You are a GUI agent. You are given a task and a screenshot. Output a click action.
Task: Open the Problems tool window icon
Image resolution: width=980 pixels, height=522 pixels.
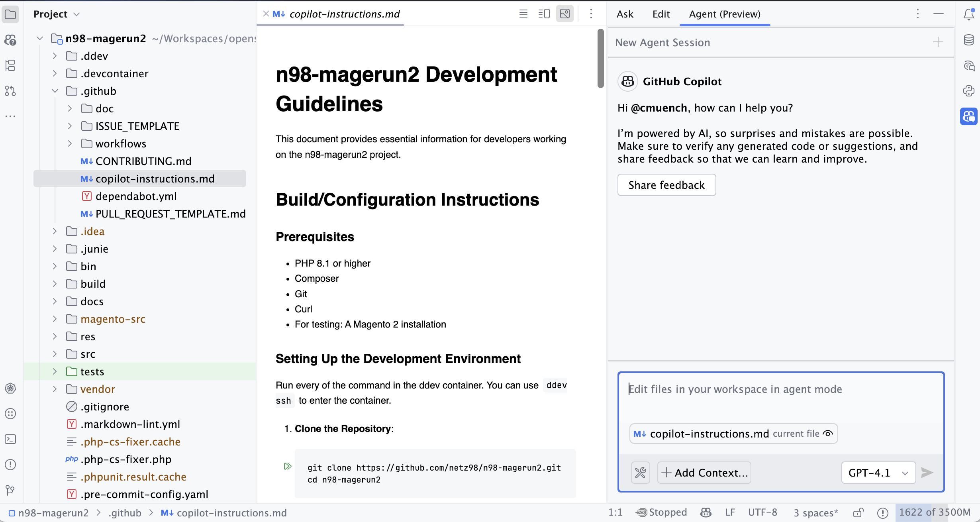10,465
